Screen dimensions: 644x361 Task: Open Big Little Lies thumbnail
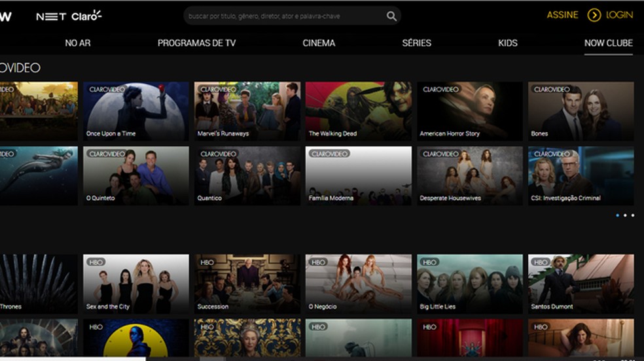coord(470,284)
